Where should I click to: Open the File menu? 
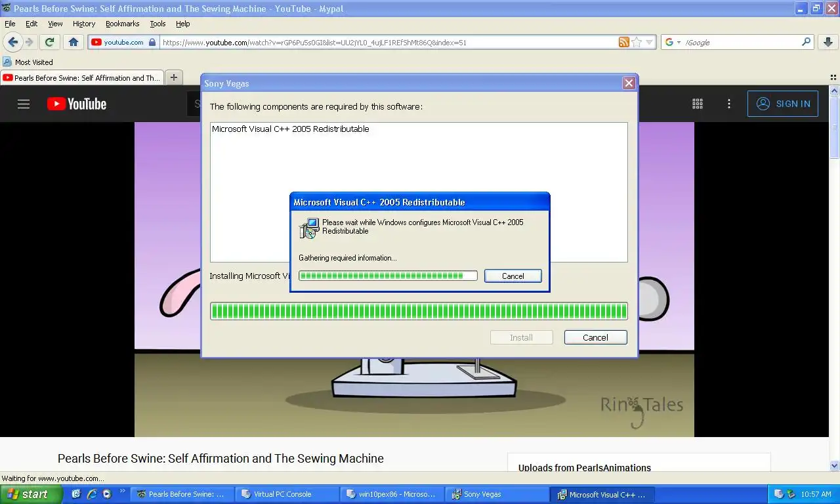[x=10, y=24]
